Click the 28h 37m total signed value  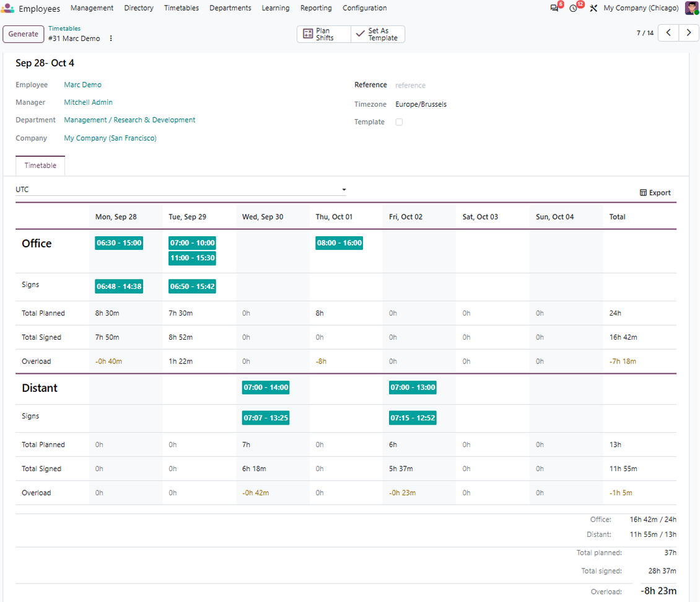tap(662, 571)
